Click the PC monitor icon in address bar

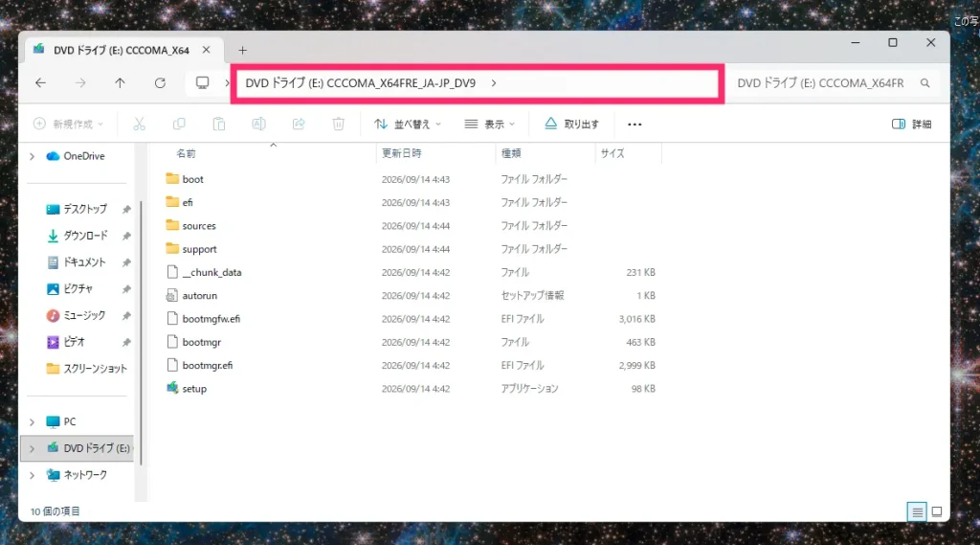click(203, 82)
